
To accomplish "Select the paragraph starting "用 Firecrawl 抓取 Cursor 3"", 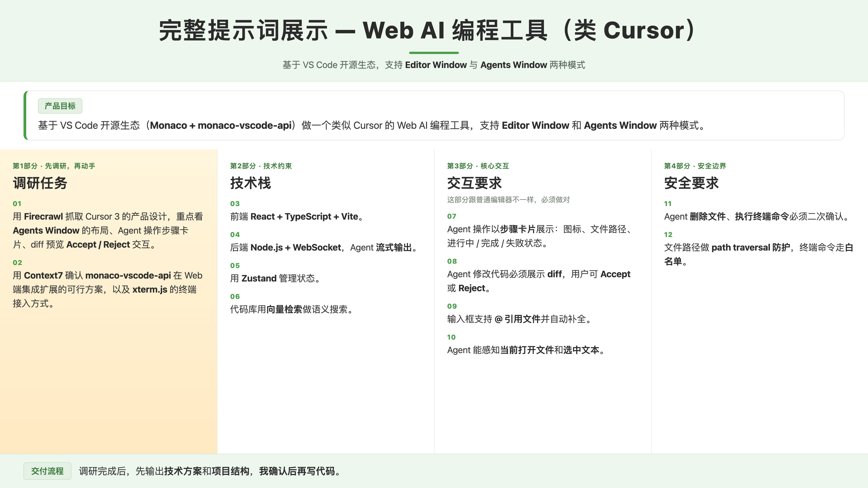I will 108,230.
